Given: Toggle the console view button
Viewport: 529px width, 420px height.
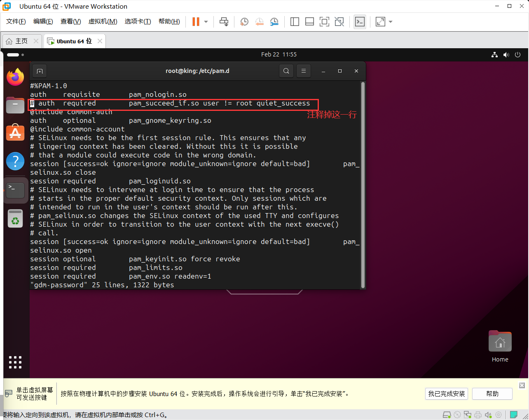Looking at the screenshot, I should coord(360,22).
